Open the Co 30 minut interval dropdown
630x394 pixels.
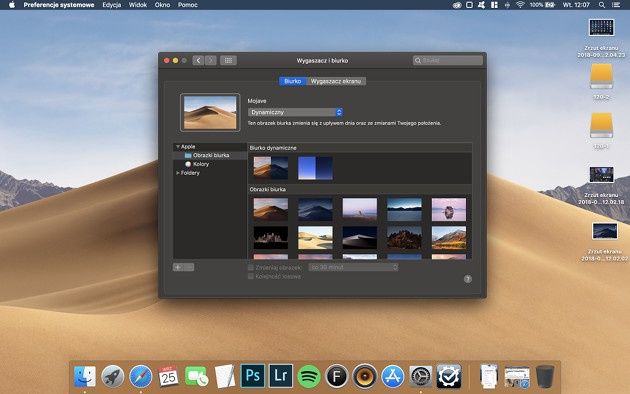353,267
